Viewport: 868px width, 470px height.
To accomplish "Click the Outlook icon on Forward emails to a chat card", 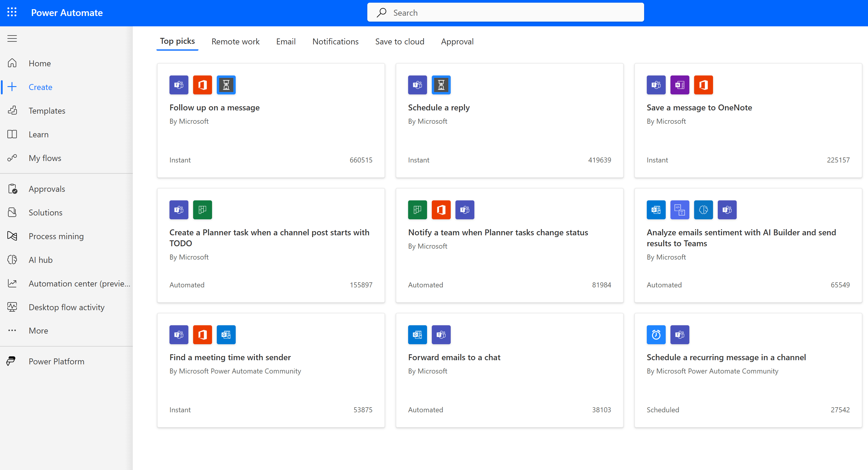I will 417,334.
